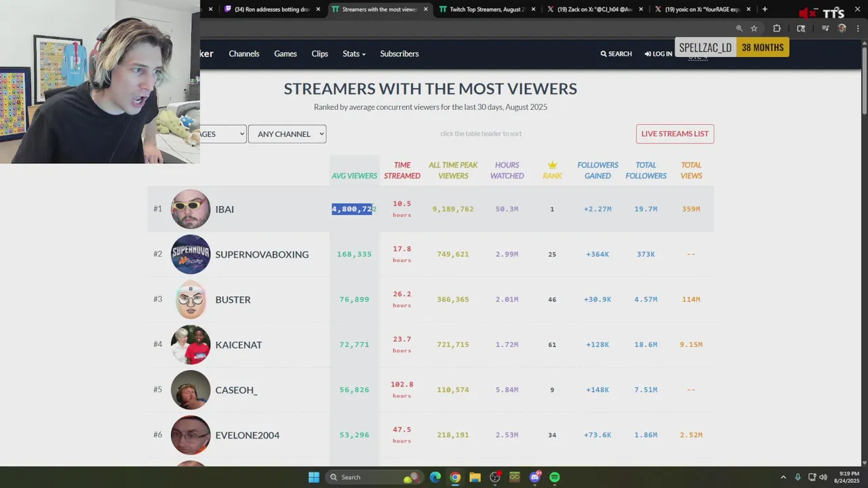Click the taskbar Search box
This screenshot has width=868, height=488.
tap(374, 477)
